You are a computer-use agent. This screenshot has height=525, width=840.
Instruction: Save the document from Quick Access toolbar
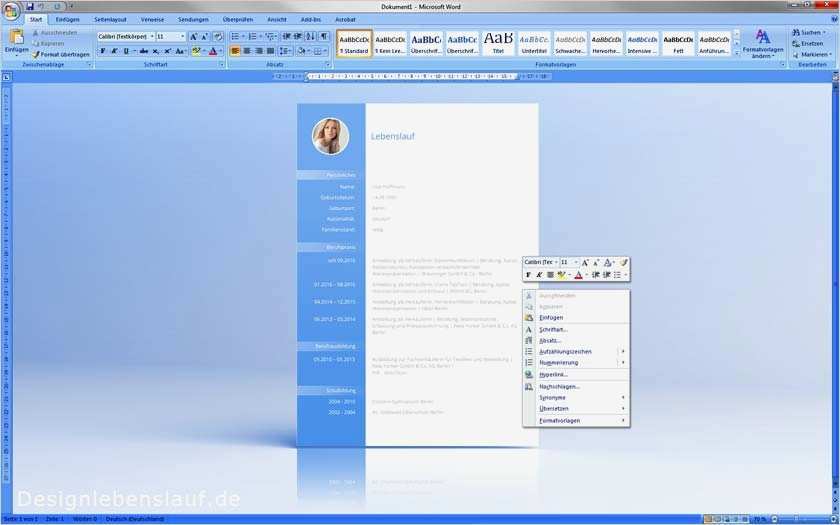[x=30, y=6]
